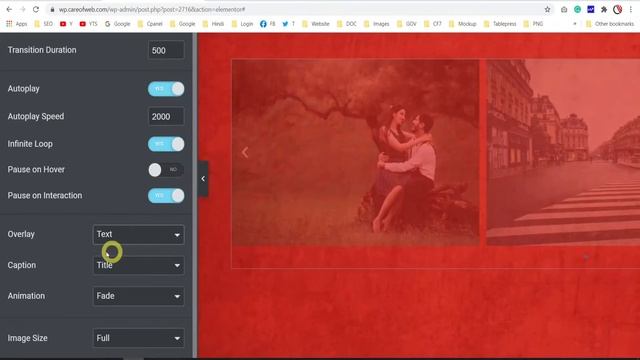This screenshot has width=640, height=360.
Task: Open the Login bookmark folder
Action: (x=242, y=24)
